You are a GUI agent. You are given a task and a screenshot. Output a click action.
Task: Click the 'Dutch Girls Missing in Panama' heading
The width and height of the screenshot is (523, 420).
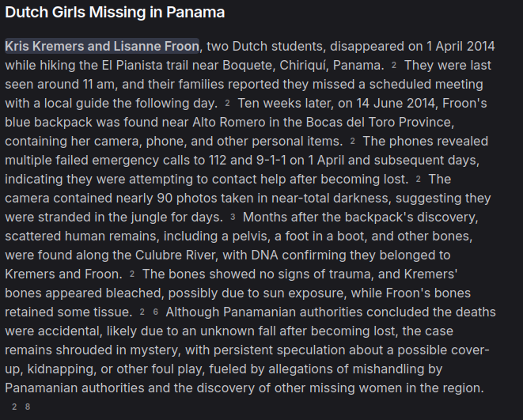115,12
